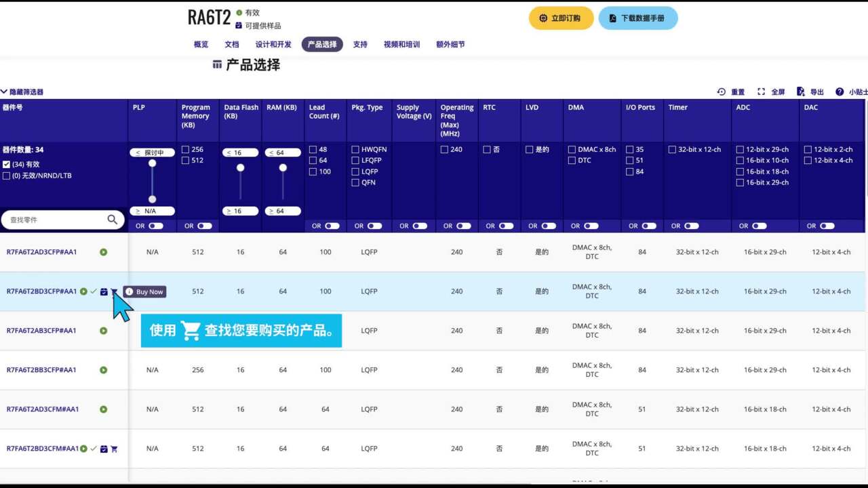
Task: Toggle the OR switch under RTC
Action: coord(506,226)
